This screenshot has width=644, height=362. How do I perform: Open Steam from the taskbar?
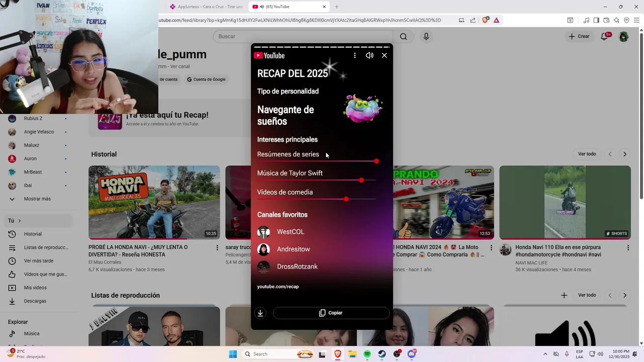coord(382,354)
